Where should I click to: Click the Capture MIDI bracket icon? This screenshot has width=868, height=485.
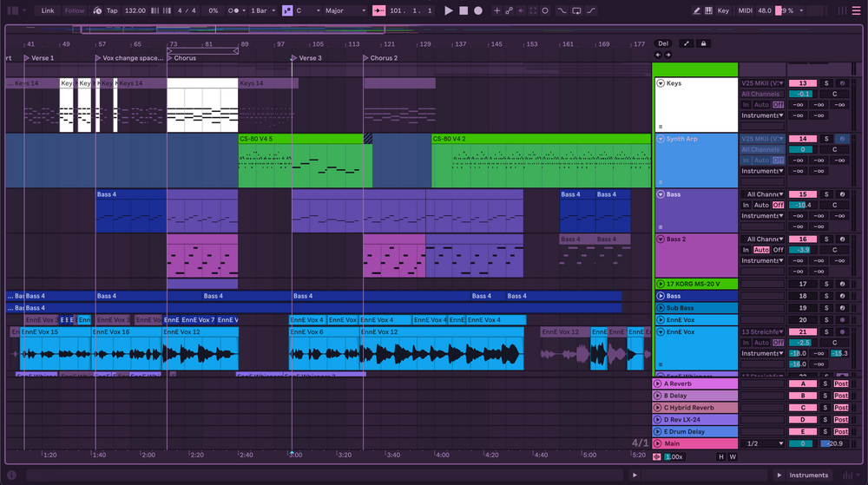click(533, 10)
